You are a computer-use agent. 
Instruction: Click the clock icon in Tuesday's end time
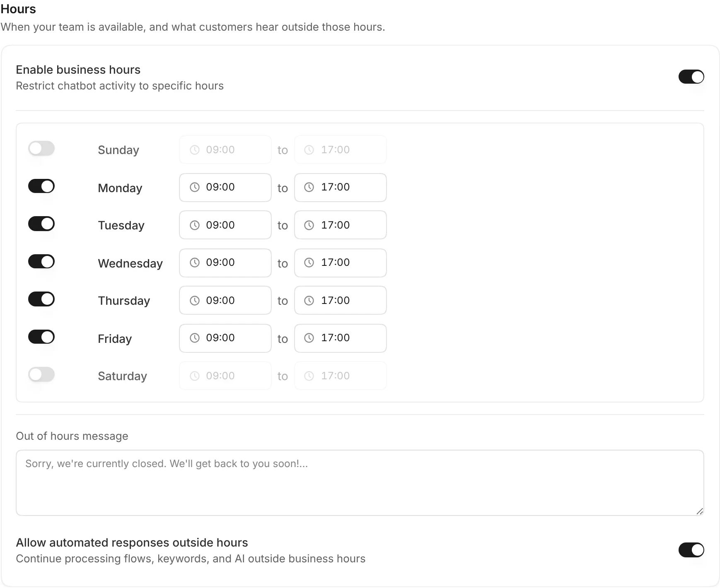[309, 225]
